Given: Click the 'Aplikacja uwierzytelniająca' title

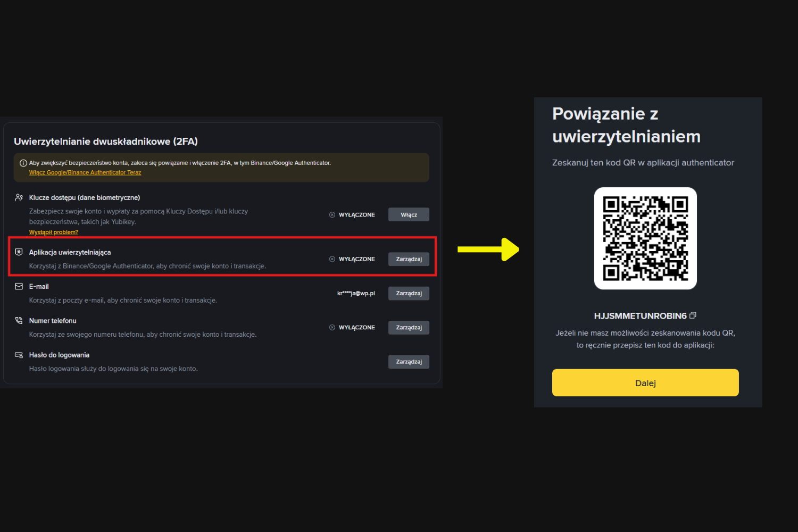Looking at the screenshot, I should (70, 252).
